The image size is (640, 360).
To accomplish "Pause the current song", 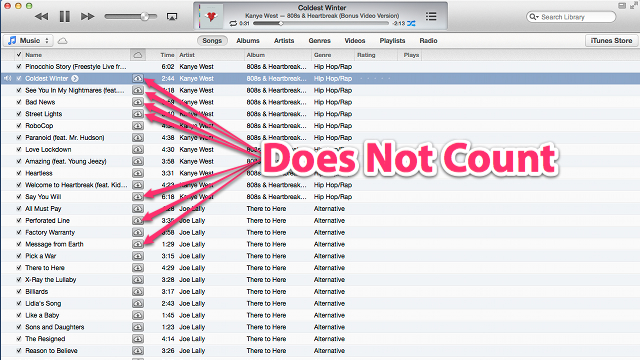I will tap(64, 17).
